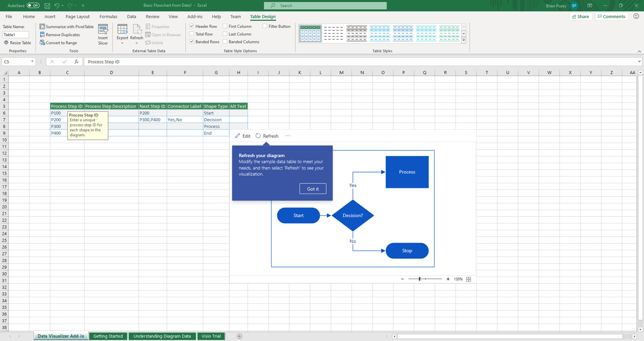Open the Comments pane
This screenshot has height=341, width=644.
point(611,16)
